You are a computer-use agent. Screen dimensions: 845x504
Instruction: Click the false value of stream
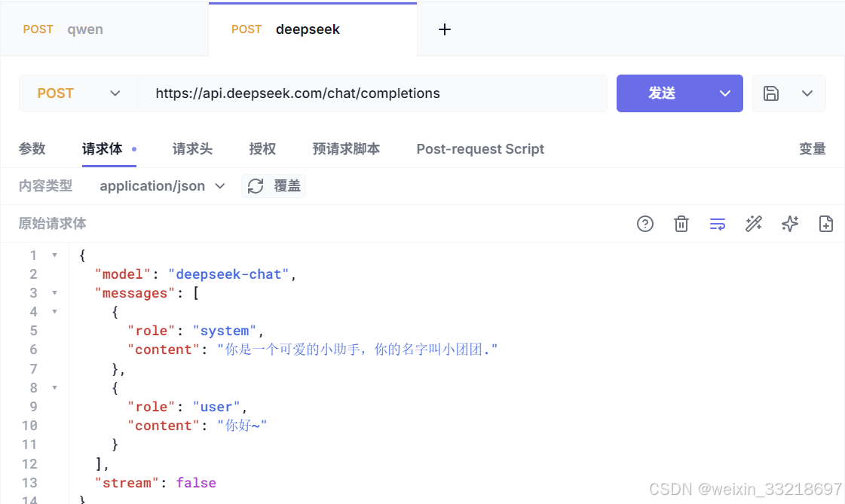(x=196, y=483)
